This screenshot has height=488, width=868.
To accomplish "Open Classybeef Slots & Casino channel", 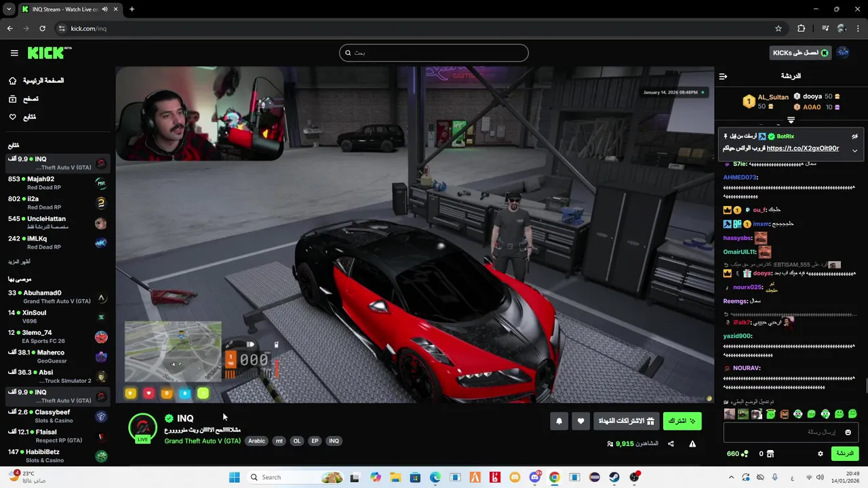I will pos(58,416).
